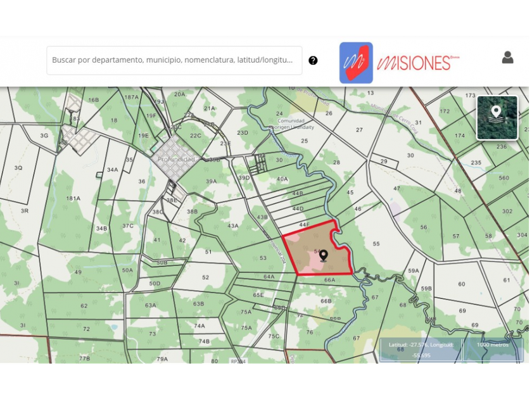Select parcel labeled 79A
The height and width of the screenshot is (399, 532).
[x=162, y=358]
